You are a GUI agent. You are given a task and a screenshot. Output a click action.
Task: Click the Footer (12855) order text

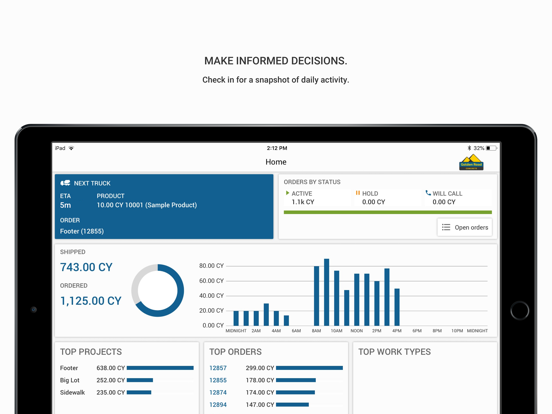click(82, 231)
